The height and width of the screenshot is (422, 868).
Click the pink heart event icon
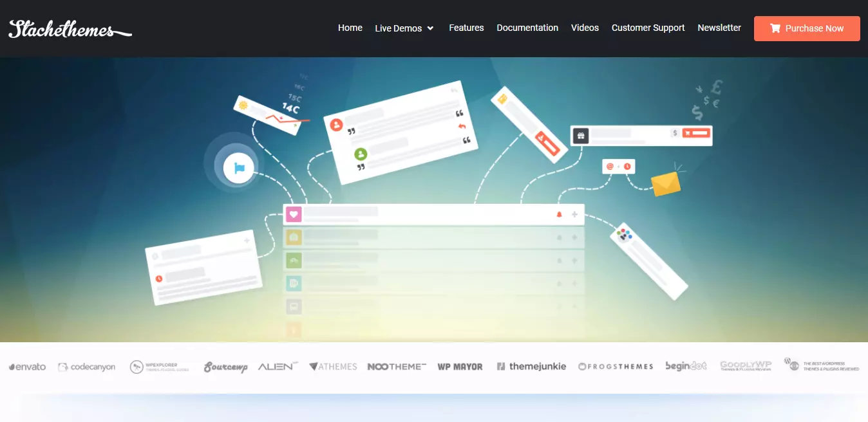(x=294, y=215)
